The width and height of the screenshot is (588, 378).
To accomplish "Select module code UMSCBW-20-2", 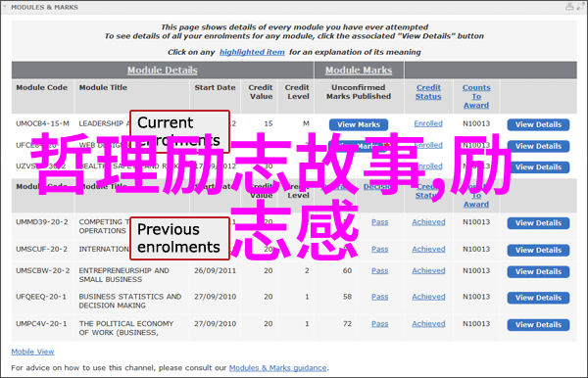I will pyautogui.click(x=42, y=271).
